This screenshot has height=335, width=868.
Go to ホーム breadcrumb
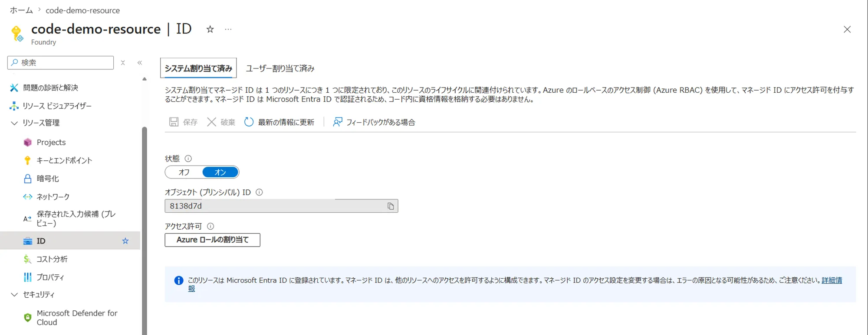[21, 10]
